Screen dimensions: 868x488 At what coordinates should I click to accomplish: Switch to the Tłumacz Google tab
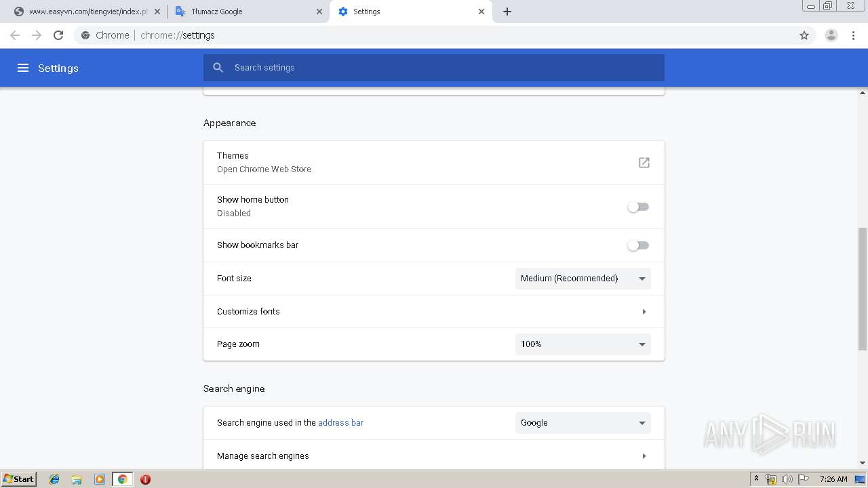248,12
